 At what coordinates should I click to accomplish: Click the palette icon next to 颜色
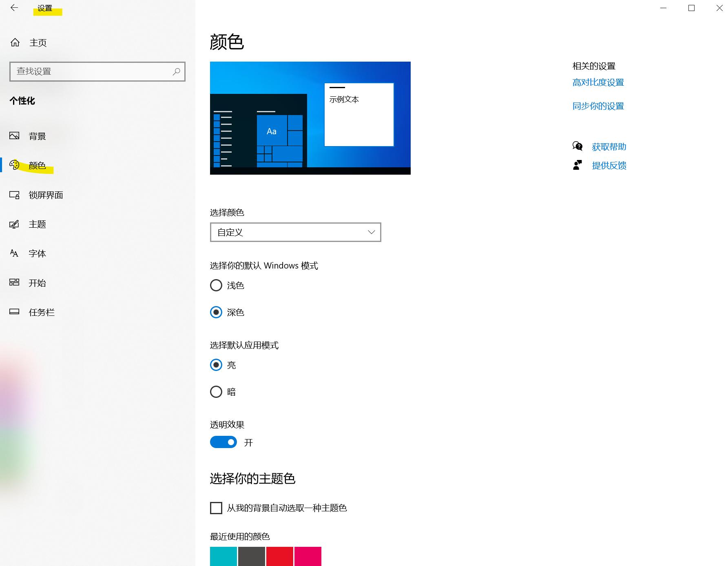coord(15,165)
